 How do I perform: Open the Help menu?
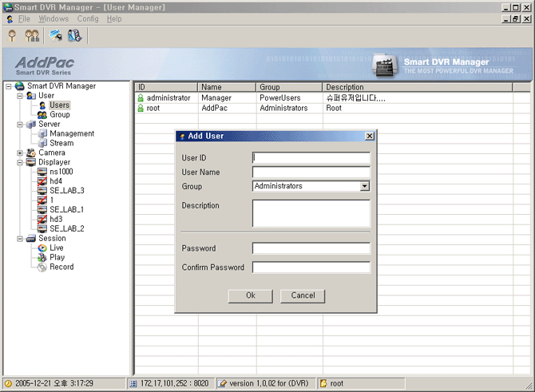pos(114,19)
